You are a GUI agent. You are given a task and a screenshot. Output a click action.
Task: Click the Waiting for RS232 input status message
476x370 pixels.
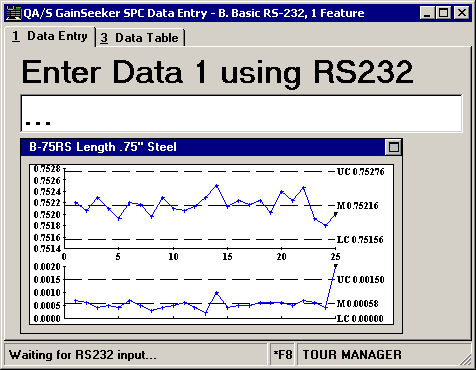pyautogui.click(x=83, y=355)
